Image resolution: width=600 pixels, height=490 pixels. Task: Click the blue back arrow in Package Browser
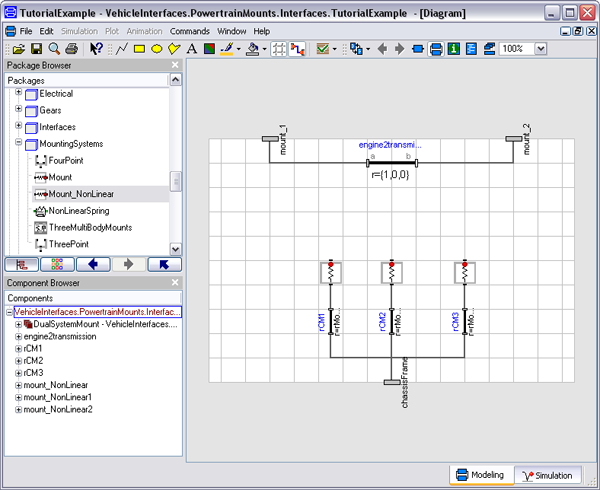click(x=92, y=265)
